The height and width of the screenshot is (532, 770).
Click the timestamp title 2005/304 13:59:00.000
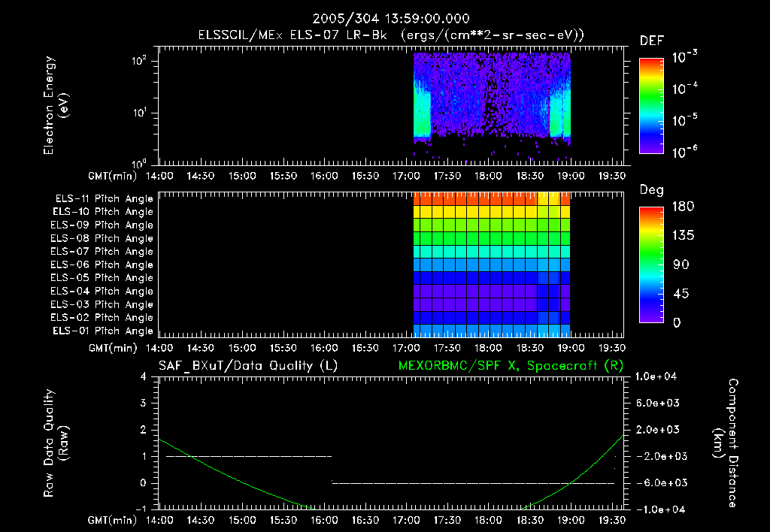391,19
